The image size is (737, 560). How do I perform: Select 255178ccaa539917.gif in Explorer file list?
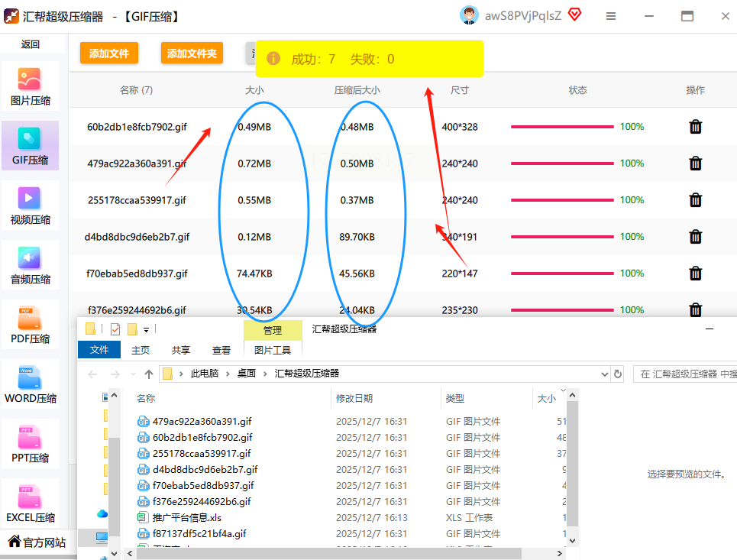(x=202, y=453)
